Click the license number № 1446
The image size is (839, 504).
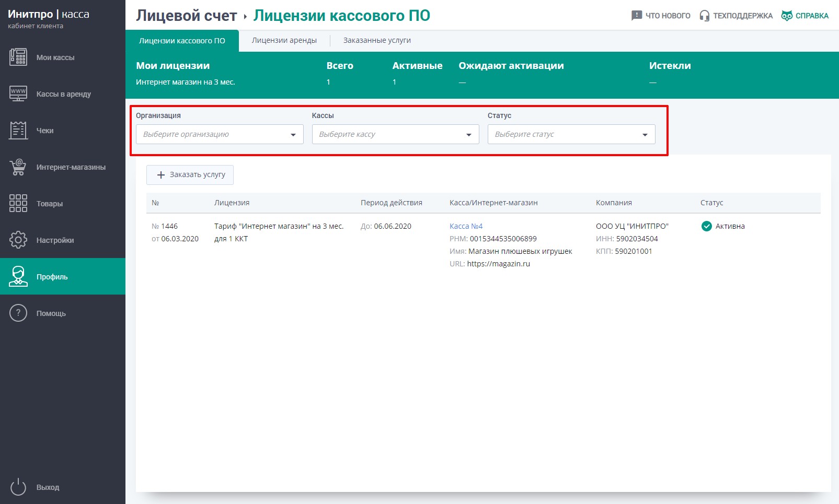click(165, 226)
